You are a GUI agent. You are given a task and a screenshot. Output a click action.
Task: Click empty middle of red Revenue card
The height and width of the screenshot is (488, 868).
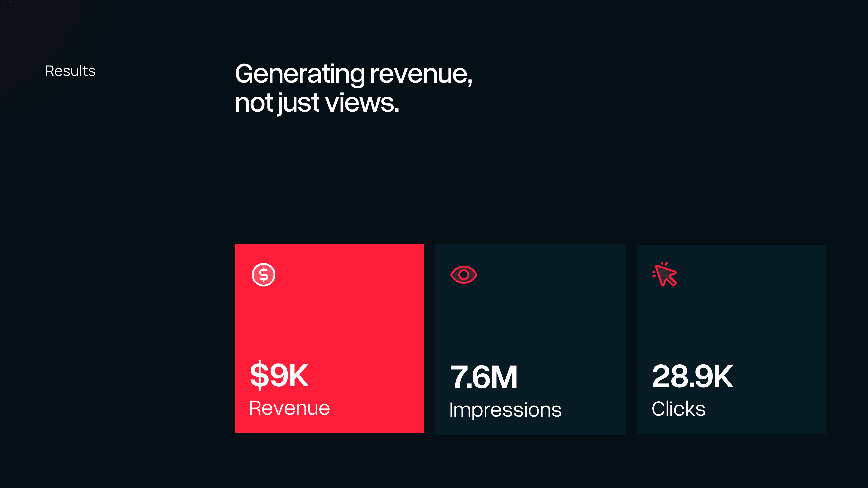(x=329, y=323)
